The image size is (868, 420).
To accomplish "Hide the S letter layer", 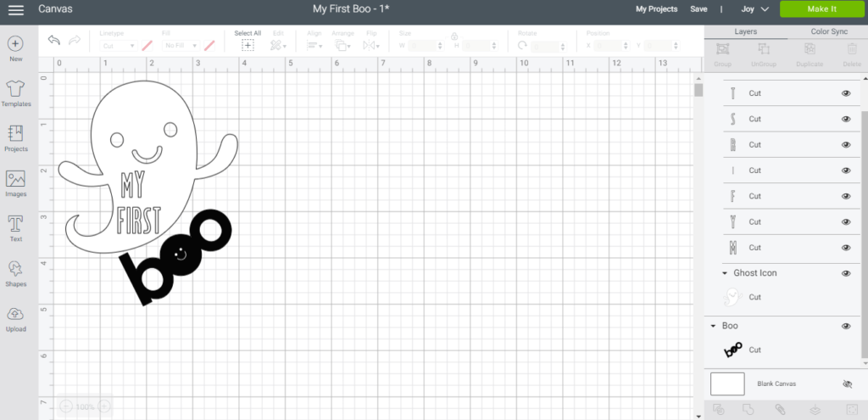I will (846, 119).
